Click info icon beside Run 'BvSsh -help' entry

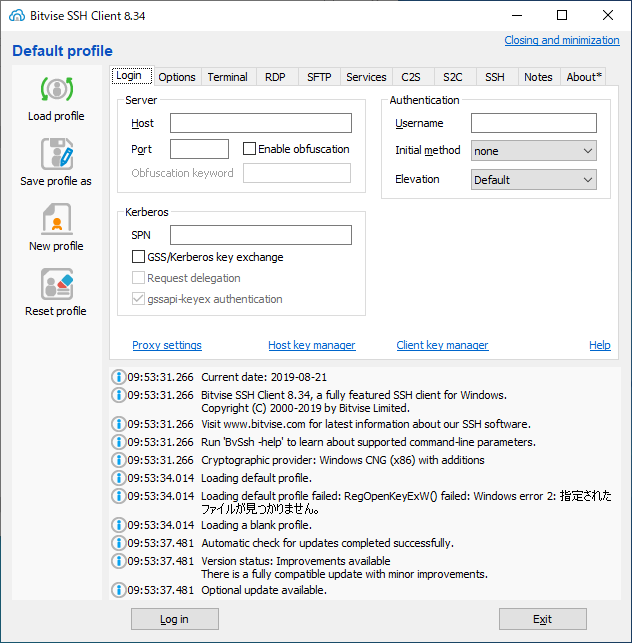point(119,442)
